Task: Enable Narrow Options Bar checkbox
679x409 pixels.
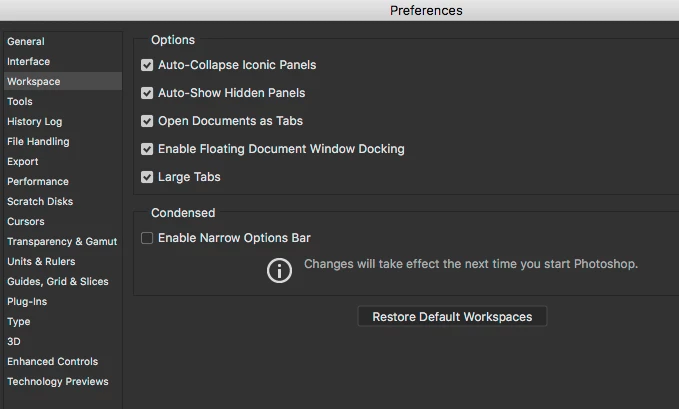Action: pyautogui.click(x=147, y=238)
